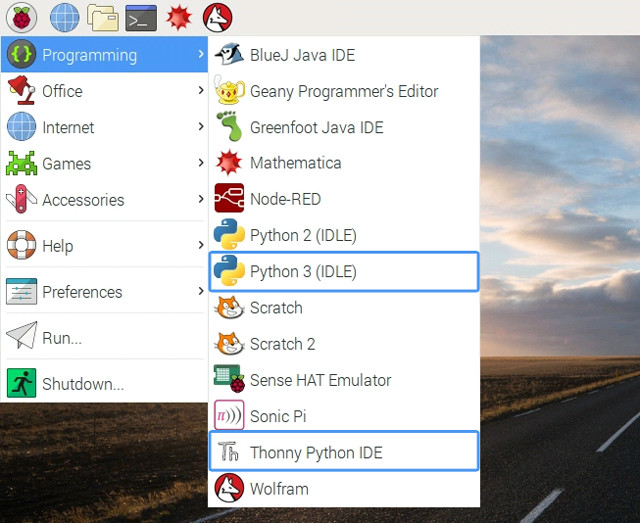Viewport: 640px width, 523px height.
Task: Open the File Manager folders icon in taskbar
Action: 103,18
